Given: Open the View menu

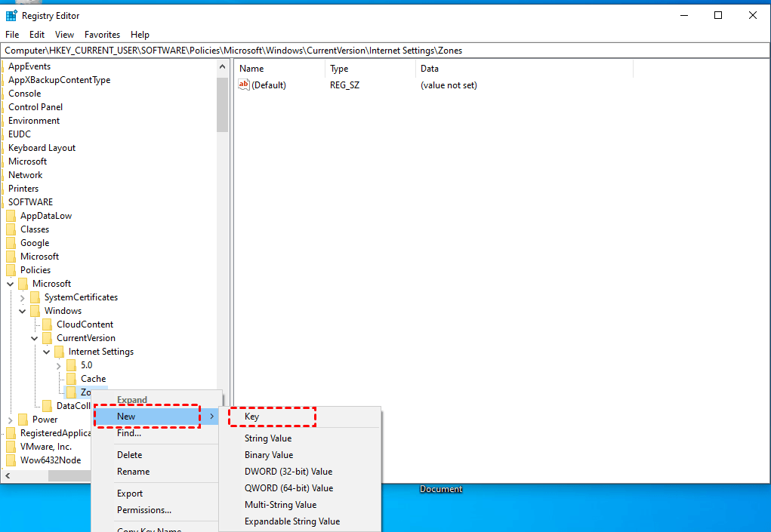Looking at the screenshot, I should [64, 35].
